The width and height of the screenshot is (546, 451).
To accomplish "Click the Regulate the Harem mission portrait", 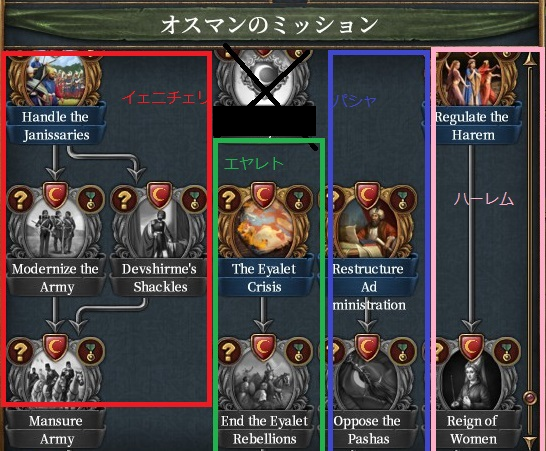I will 474,80.
